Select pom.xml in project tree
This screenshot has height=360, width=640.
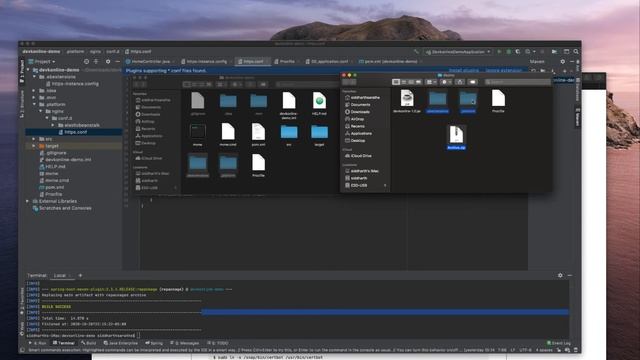55,187
